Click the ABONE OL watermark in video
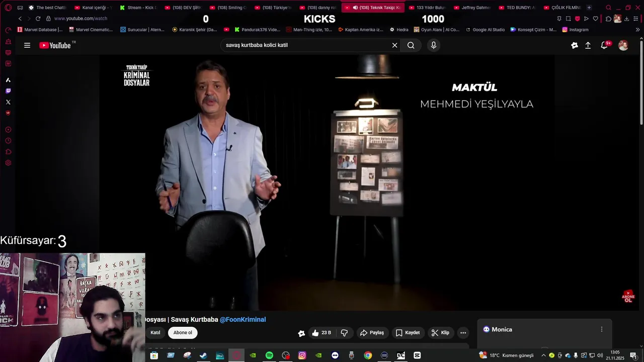The width and height of the screenshot is (644, 362). (628, 297)
